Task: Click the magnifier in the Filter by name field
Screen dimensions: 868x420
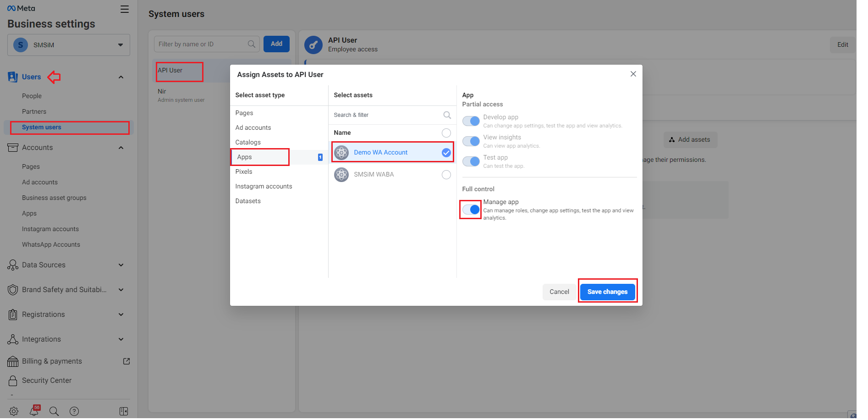Action: 252,44
